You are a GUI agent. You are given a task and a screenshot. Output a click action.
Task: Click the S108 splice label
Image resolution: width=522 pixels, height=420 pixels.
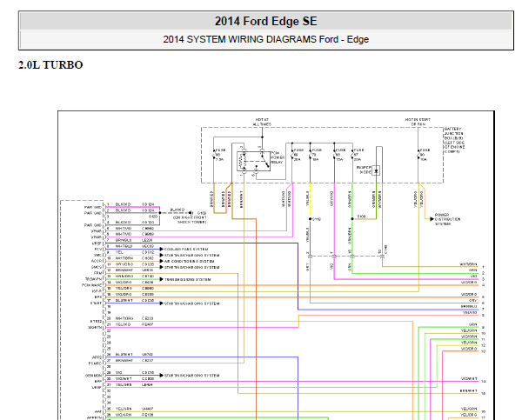tap(361, 217)
